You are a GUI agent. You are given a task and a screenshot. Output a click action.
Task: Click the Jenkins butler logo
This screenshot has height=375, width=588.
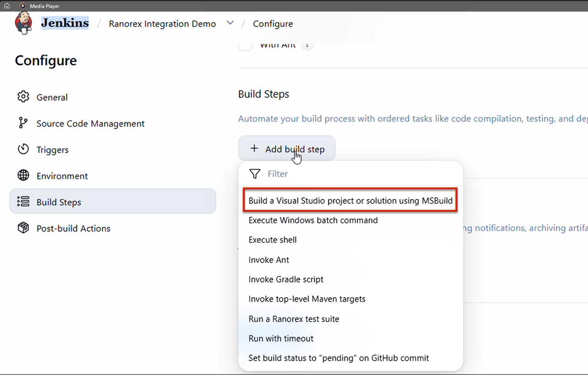pos(23,23)
